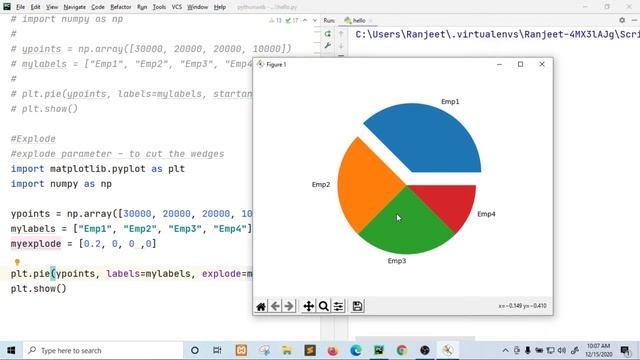Open File Explorer from the taskbar
Image resolution: width=640 pixels, height=360 pixels.
click(287, 350)
